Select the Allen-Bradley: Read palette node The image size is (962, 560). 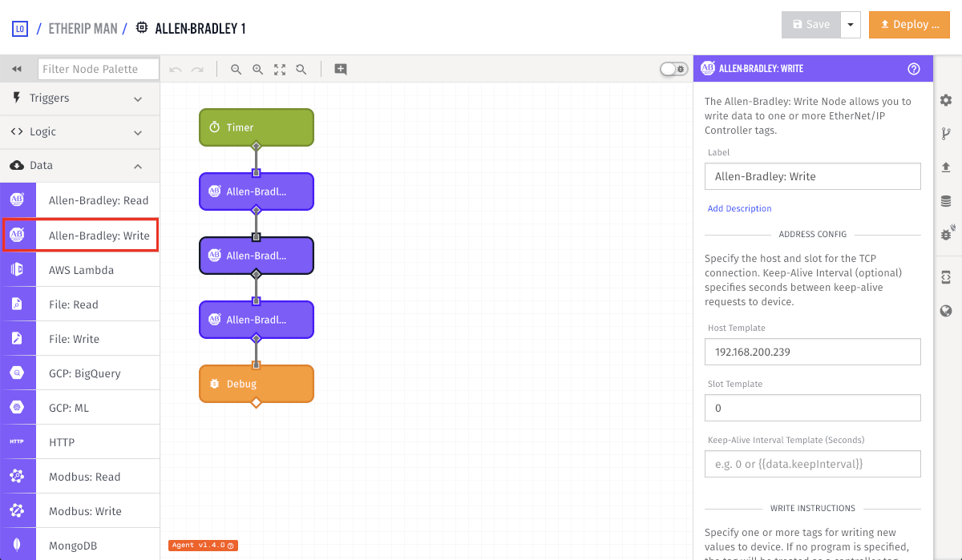pyautogui.click(x=80, y=200)
